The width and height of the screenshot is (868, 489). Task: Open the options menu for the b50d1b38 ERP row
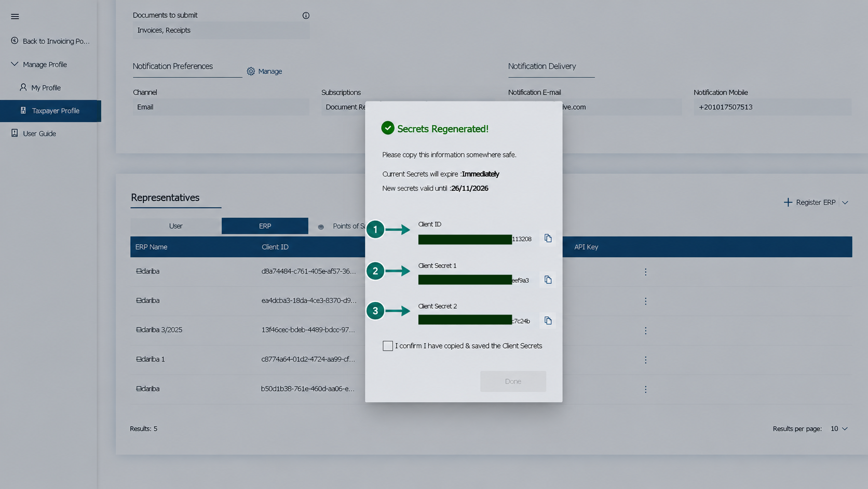645,389
